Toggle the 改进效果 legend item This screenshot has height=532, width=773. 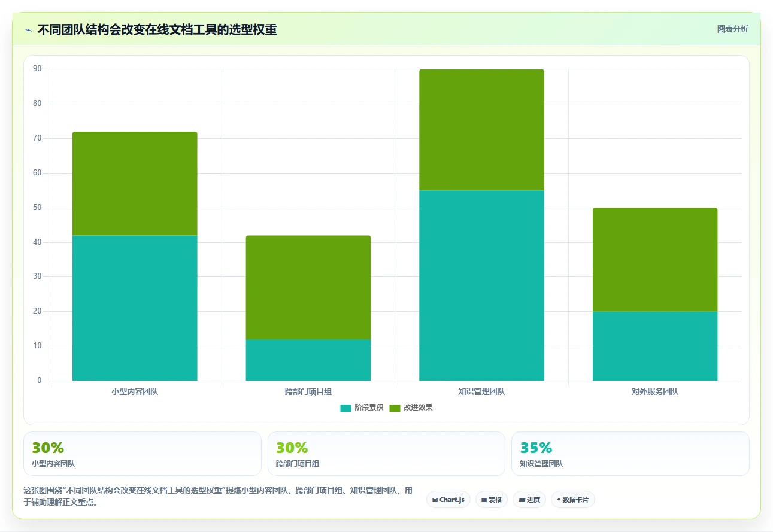coord(411,408)
